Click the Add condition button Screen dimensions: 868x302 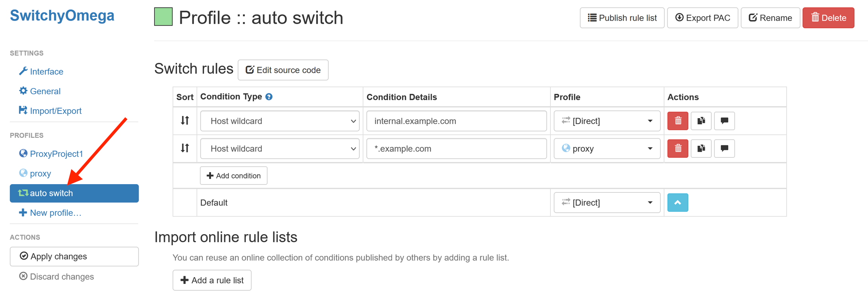pos(234,176)
